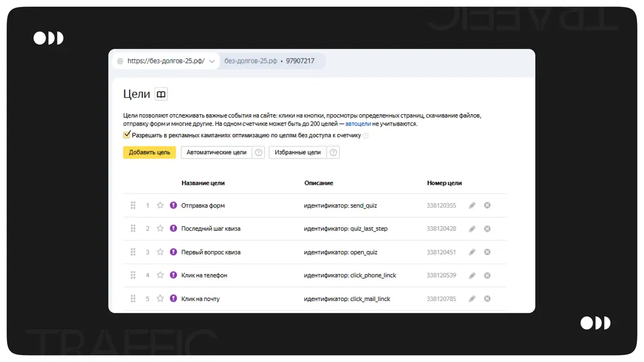Click the help icon after the optimization checkbox label
The height and width of the screenshot is (362, 644).
click(365, 136)
